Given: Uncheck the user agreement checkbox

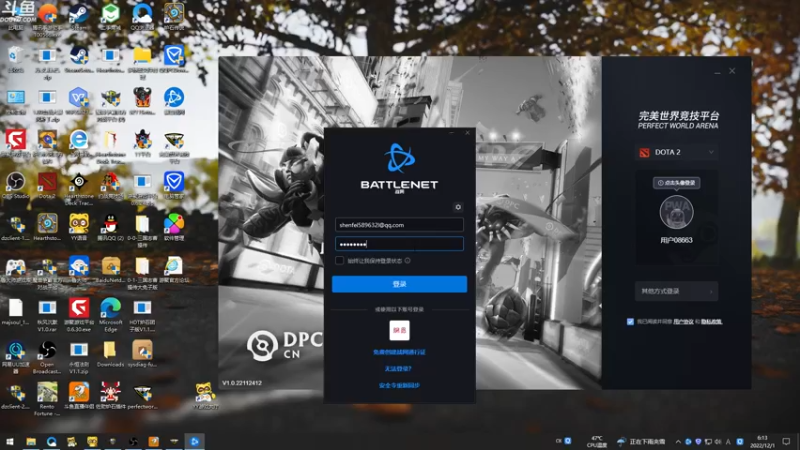Looking at the screenshot, I should point(630,321).
